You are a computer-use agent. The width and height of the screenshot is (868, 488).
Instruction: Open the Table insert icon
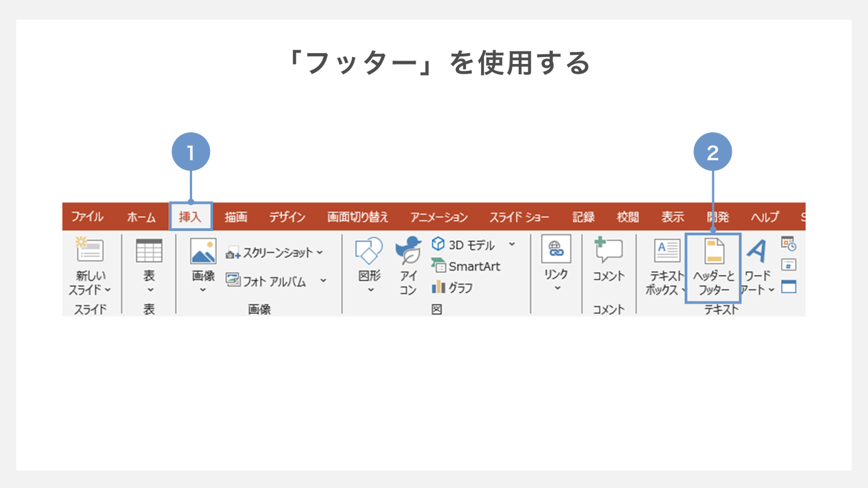click(x=149, y=251)
